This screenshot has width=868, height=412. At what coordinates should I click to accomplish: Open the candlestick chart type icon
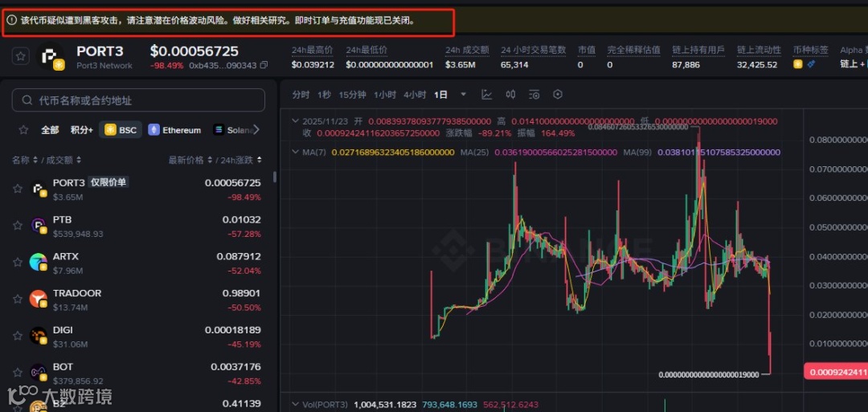(x=510, y=95)
